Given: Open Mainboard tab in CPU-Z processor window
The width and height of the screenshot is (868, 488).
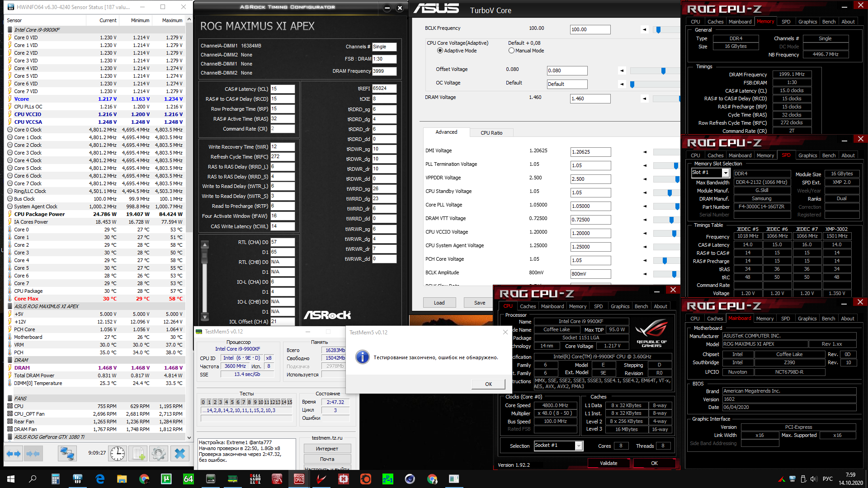Looking at the screenshot, I should [552, 306].
